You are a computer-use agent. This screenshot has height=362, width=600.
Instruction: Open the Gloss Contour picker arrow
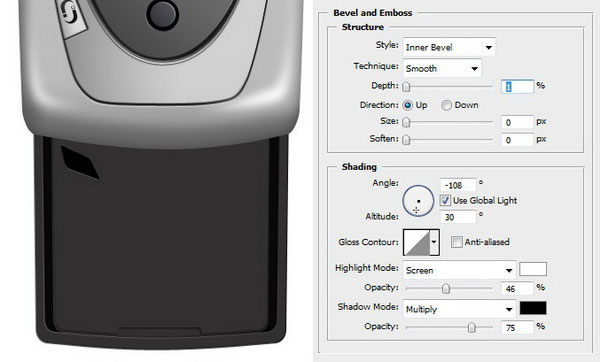pos(434,242)
